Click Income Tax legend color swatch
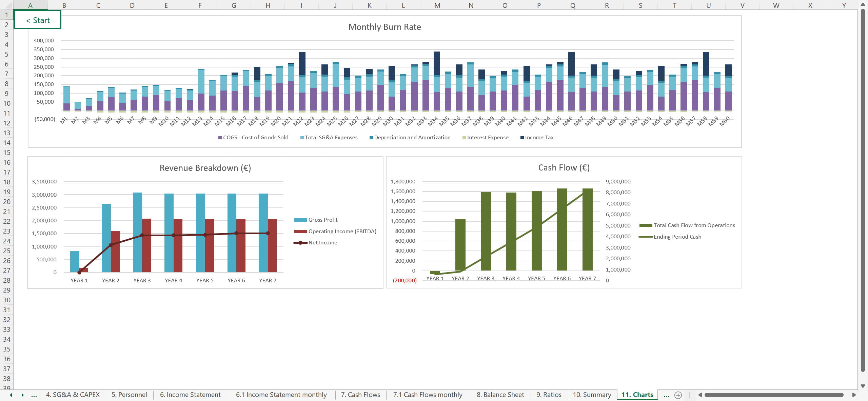 pyautogui.click(x=522, y=138)
